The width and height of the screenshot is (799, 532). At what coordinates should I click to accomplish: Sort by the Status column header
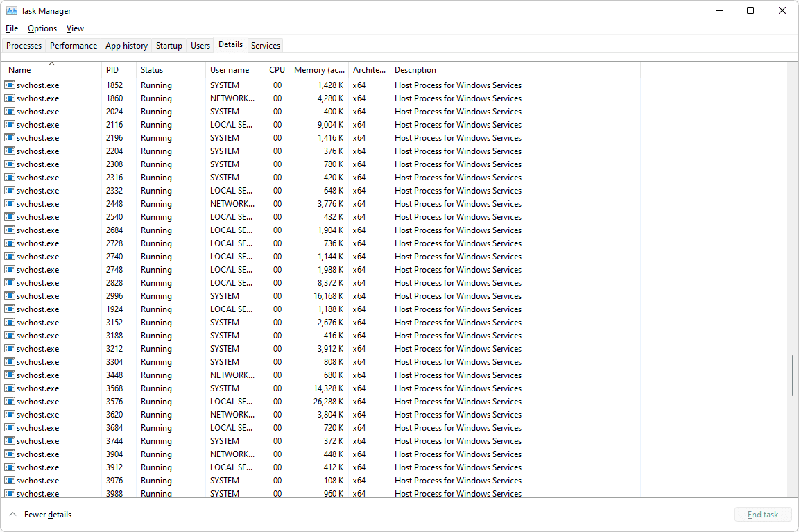coord(171,70)
